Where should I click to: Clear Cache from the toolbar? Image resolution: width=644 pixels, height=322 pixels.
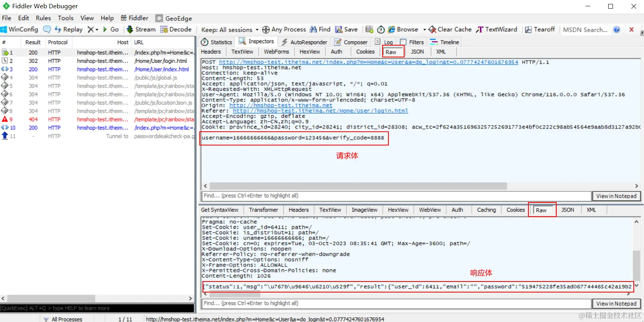450,29
